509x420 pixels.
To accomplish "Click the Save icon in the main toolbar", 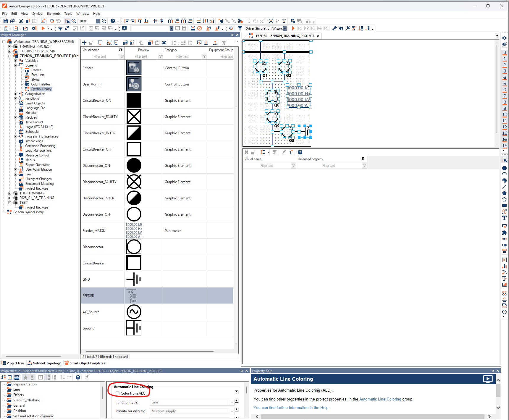I will click(x=6, y=21).
